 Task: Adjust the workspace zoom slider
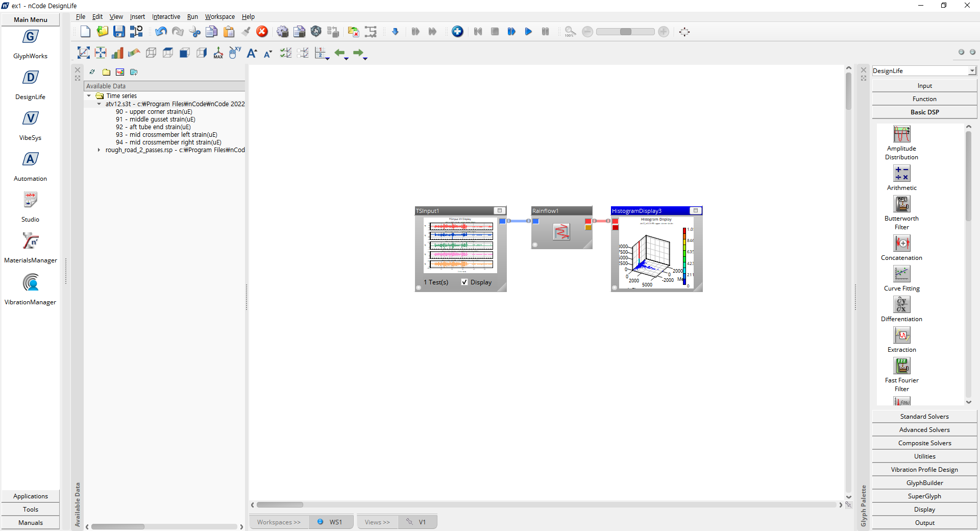point(625,32)
